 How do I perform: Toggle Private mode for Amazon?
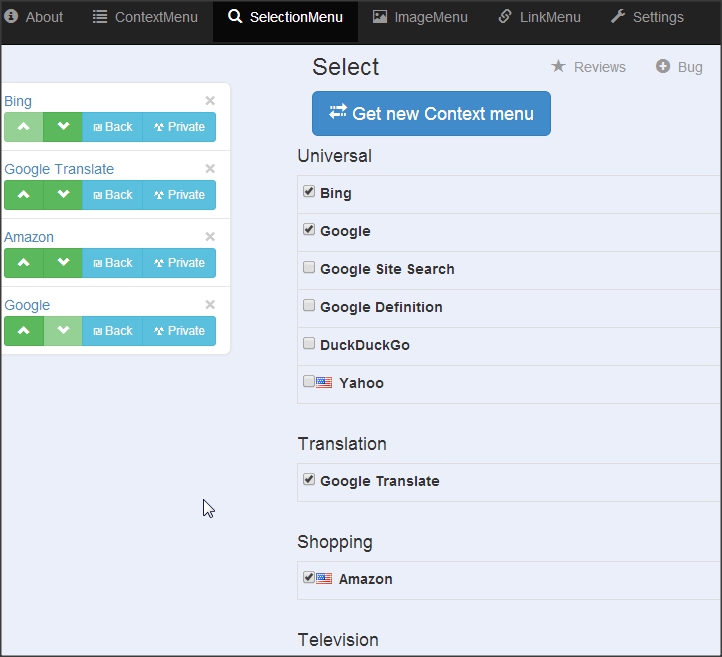(x=180, y=263)
